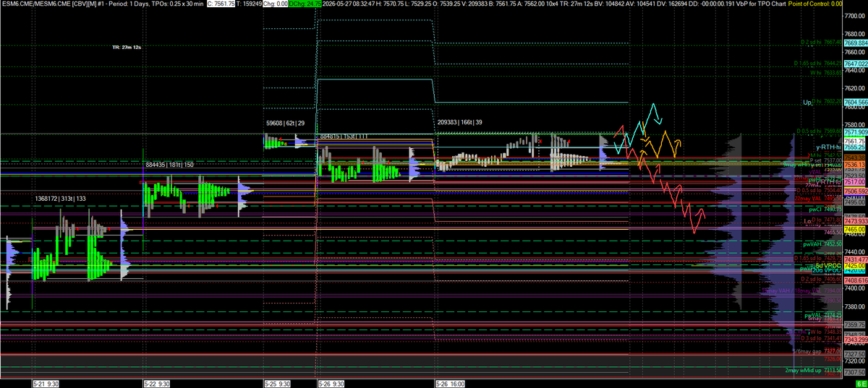Click the '209383 | 166t | 39' profile label

[x=461, y=124]
